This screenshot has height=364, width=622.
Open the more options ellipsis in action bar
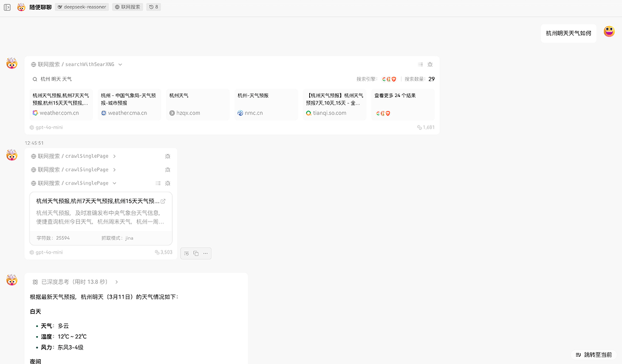click(x=205, y=254)
